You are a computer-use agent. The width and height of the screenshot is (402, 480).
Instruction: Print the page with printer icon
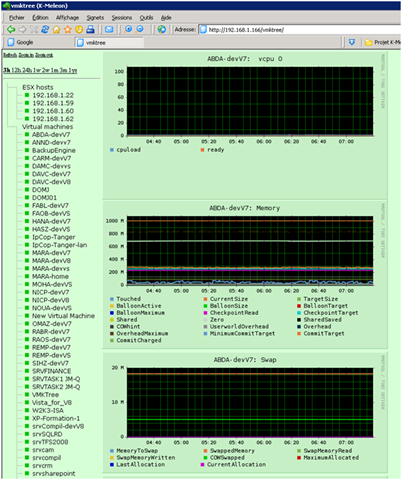(x=90, y=30)
